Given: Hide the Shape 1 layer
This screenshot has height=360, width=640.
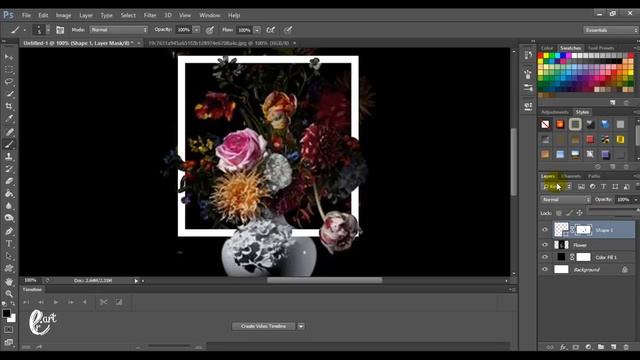Looking at the screenshot, I should coord(545,230).
